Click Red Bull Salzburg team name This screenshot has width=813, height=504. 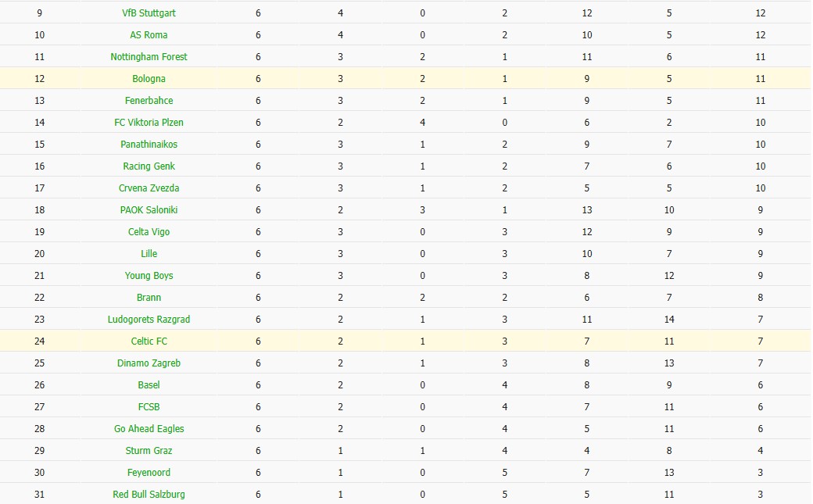149,495
